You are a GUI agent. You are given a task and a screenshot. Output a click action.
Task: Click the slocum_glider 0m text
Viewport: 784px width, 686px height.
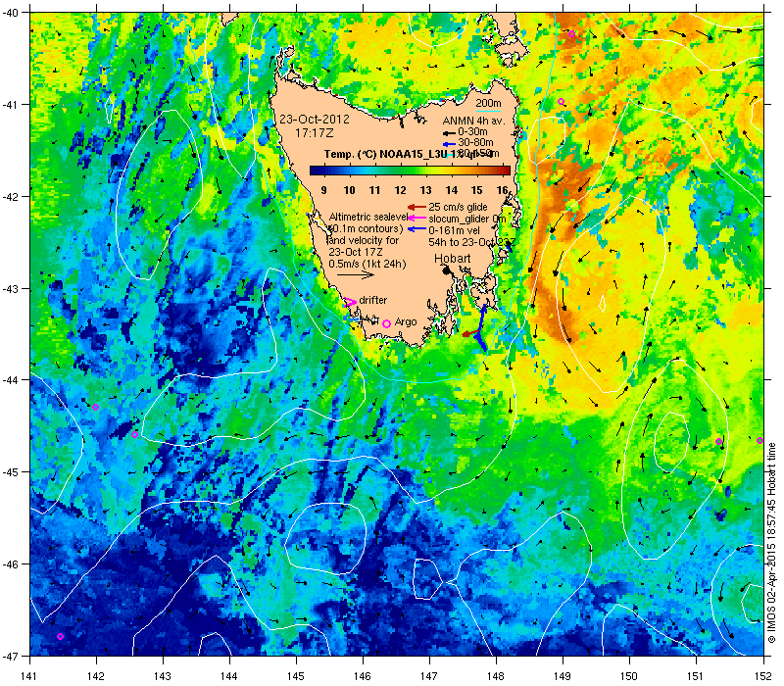click(x=467, y=219)
